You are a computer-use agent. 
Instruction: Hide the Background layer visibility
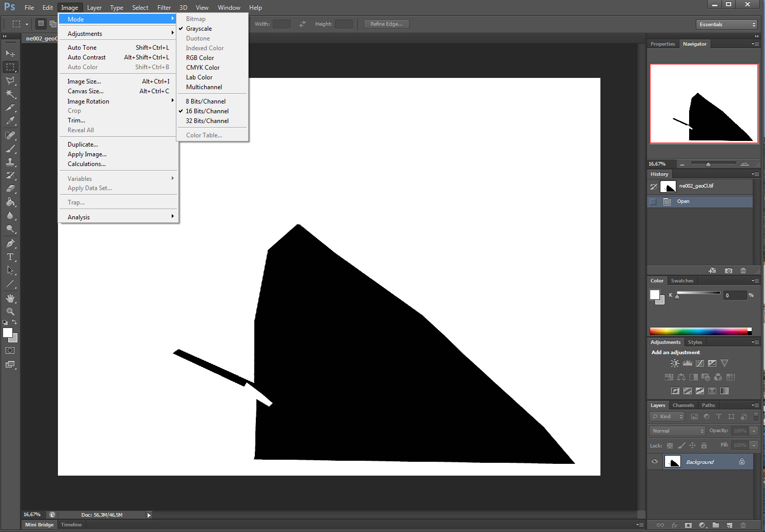[654, 461]
